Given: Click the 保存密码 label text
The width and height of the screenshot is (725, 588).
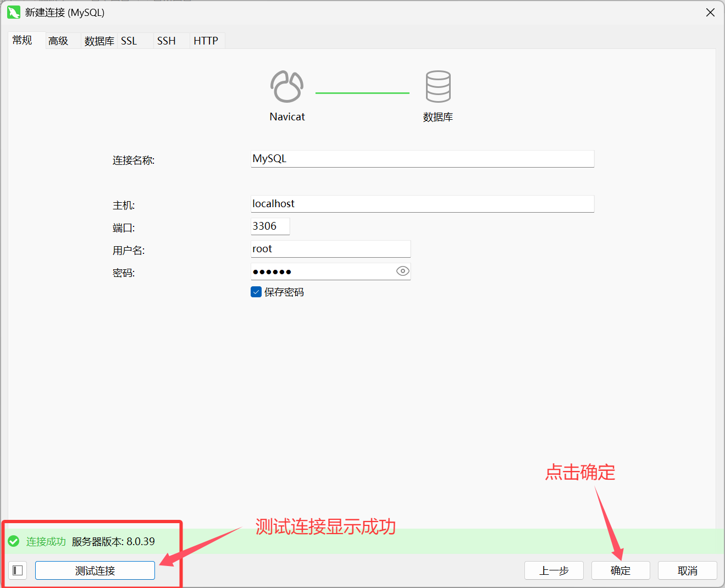Looking at the screenshot, I should pos(284,292).
